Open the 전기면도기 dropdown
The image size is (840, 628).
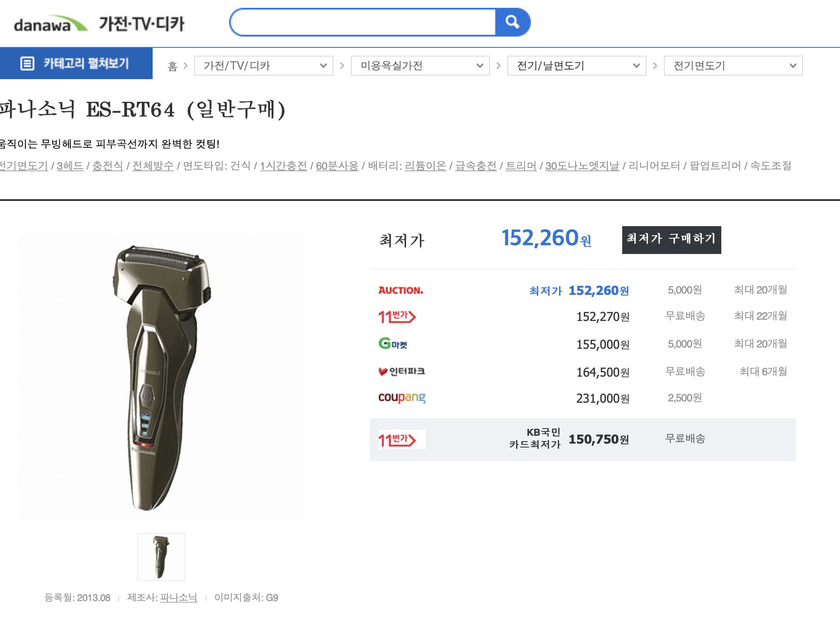pos(733,66)
